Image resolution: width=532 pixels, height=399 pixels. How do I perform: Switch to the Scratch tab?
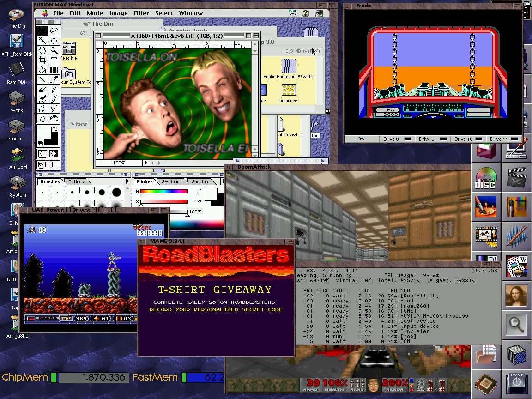click(200, 182)
